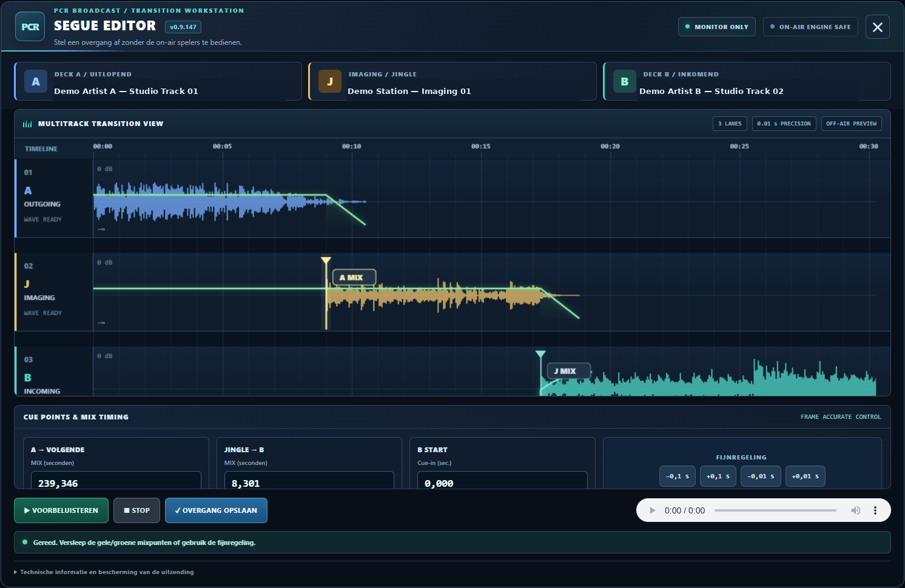The width and height of the screenshot is (905, 588).
Task: Expand Technische informatie en bescherming section
Action: [104, 572]
